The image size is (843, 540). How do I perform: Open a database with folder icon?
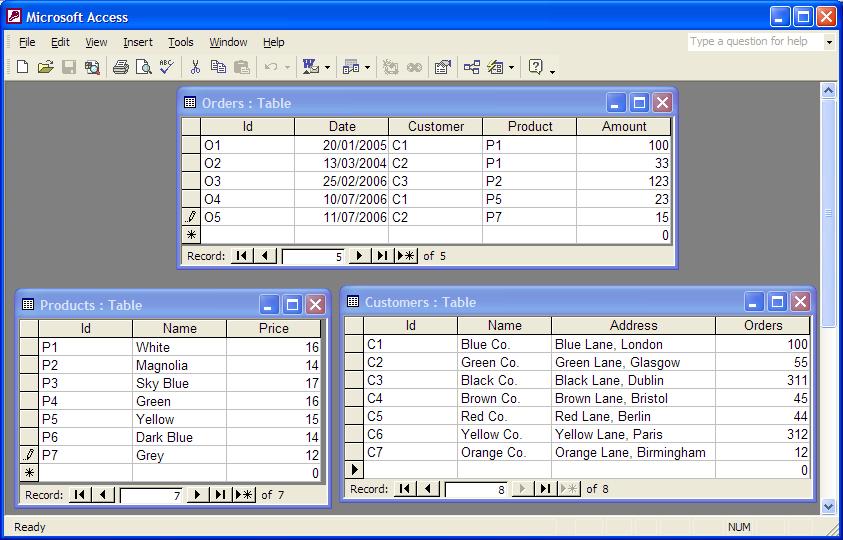pyautogui.click(x=46, y=67)
